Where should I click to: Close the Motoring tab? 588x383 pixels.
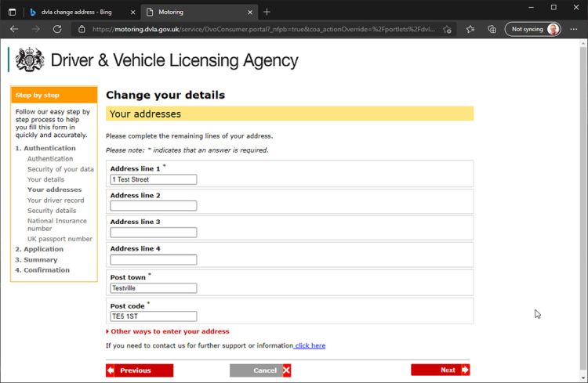coord(250,13)
